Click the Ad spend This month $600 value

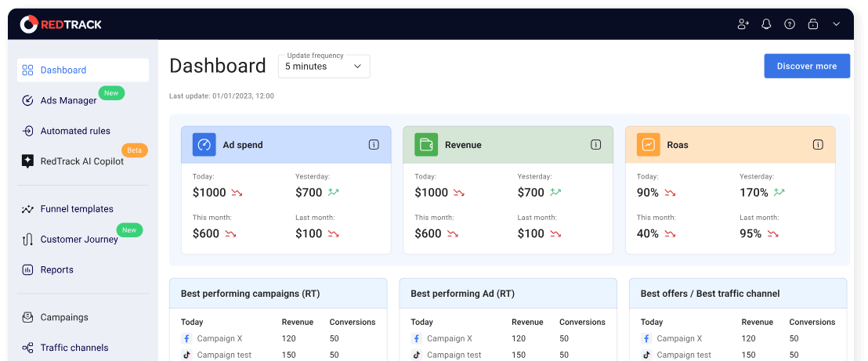206,233
